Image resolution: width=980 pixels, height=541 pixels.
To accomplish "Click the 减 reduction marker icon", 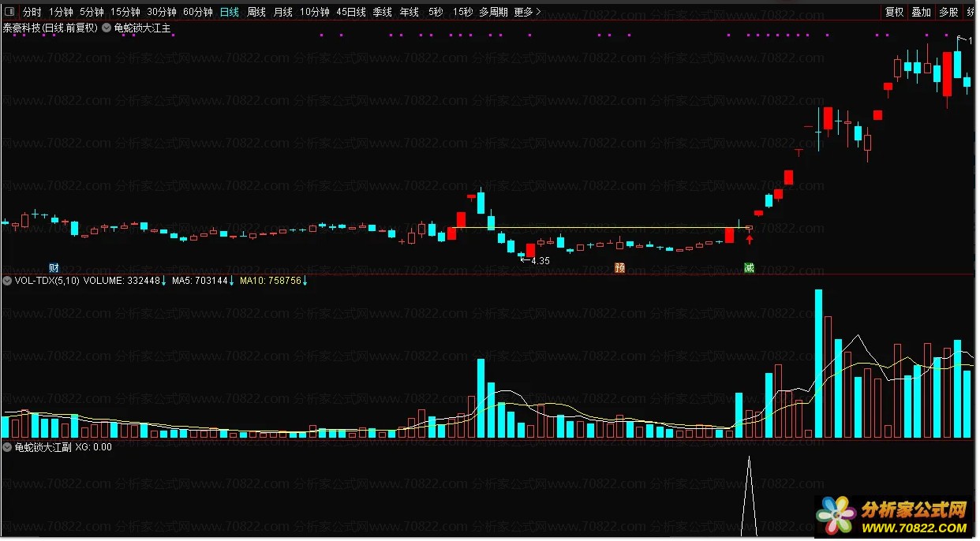I will (x=749, y=267).
